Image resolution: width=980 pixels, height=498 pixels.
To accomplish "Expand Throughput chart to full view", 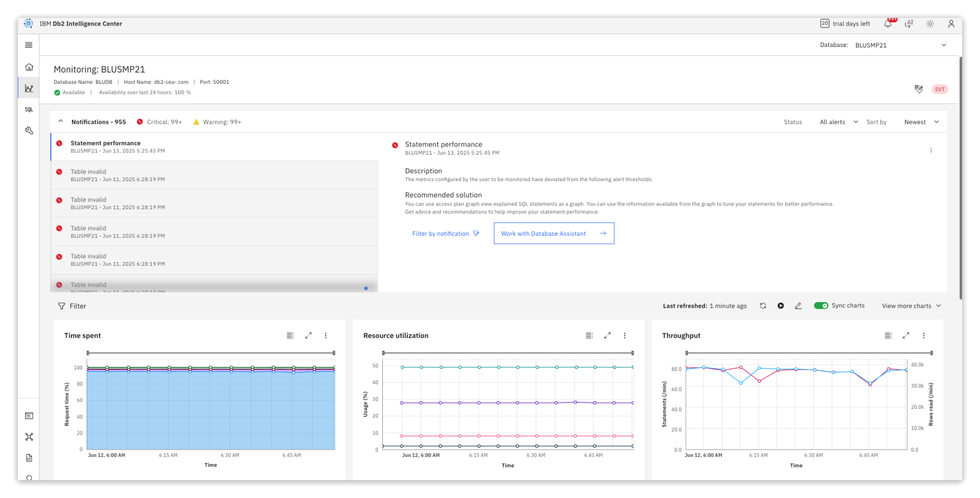I will click(906, 336).
